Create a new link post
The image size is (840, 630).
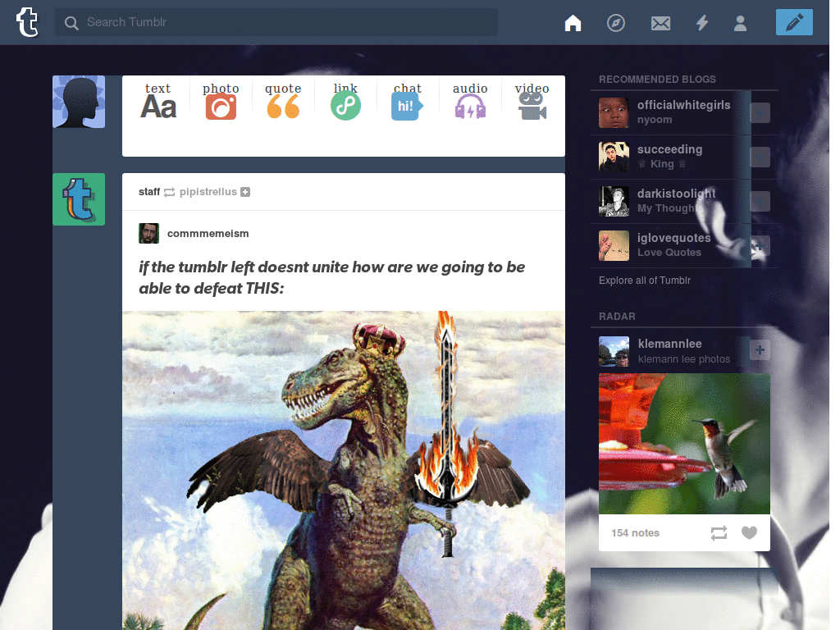pos(345,101)
